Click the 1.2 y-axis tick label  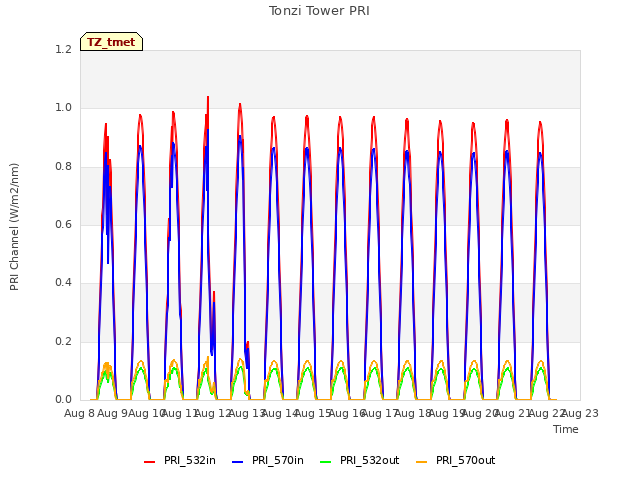click(x=63, y=49)
